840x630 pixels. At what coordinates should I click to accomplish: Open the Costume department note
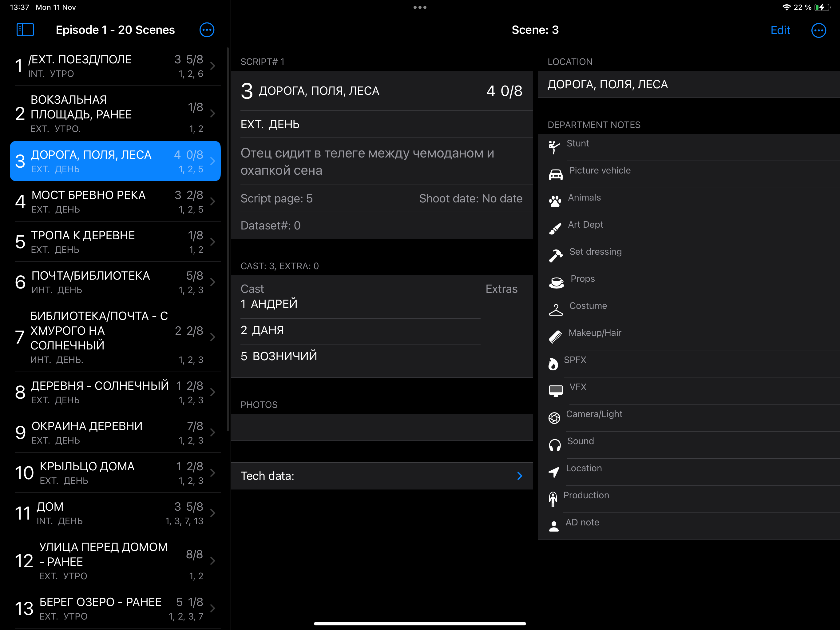689,310
